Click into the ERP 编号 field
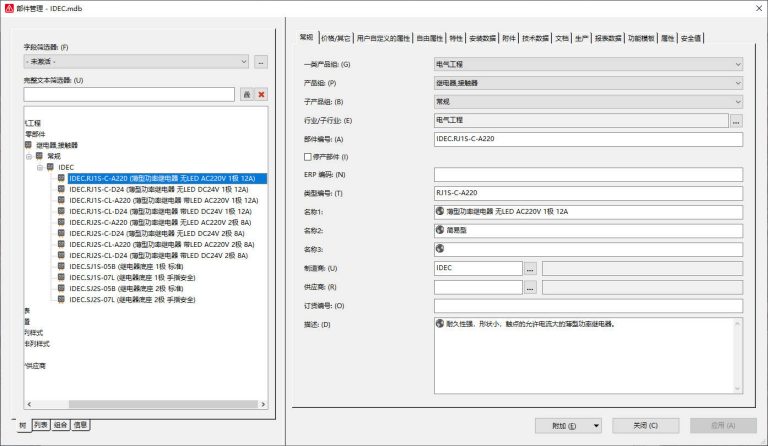Screen dimensions: 768x446 [x=588, y=175]
